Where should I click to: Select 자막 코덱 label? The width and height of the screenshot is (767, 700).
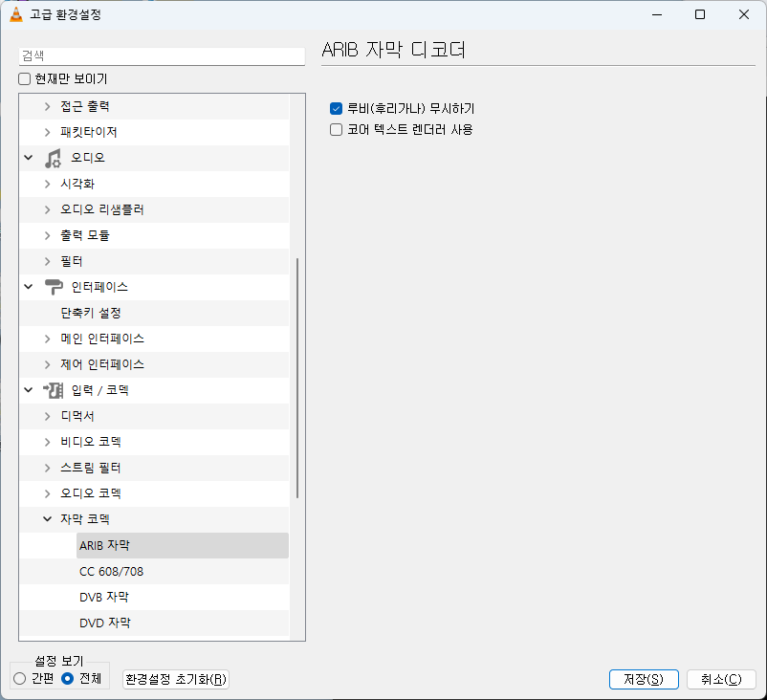pyautogui.click(x=85, y=519)
